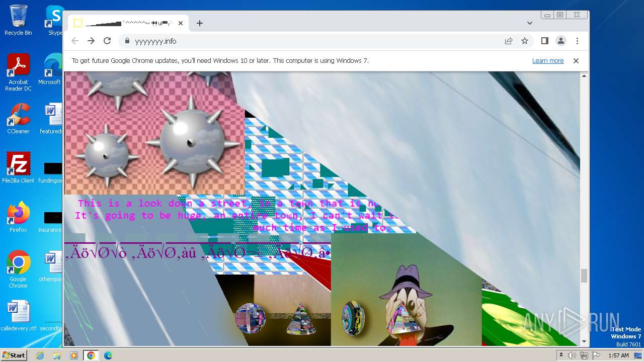644x362 pixels.
Task: Open volume control in tray
Action: [x=572, y=355]
